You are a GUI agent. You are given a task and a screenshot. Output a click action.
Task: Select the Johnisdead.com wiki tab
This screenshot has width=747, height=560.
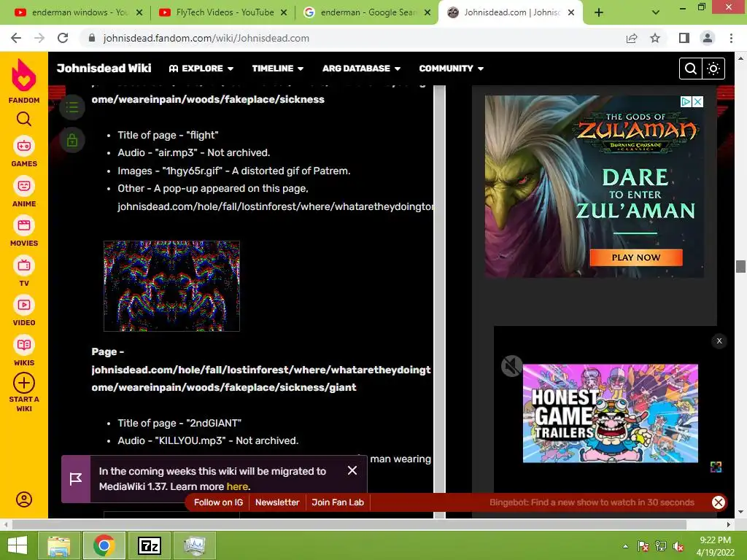tap(510, 13)
